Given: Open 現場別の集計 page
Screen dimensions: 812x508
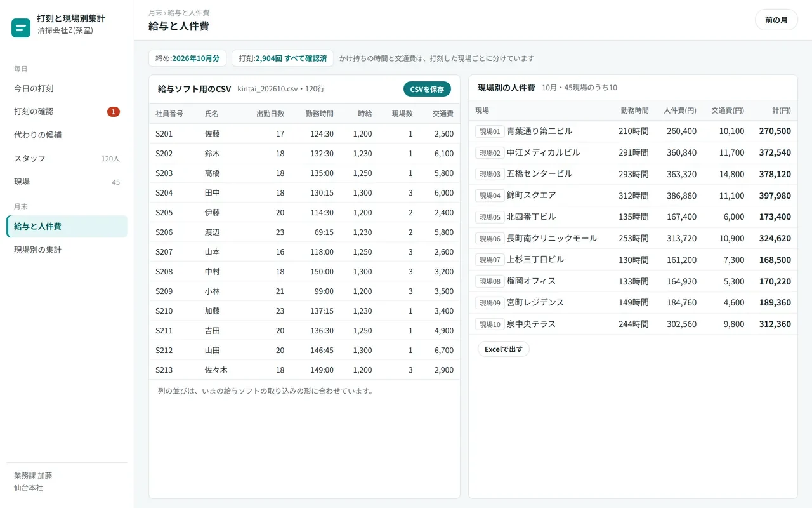Looking at the screenshot, I should (67, 250).
